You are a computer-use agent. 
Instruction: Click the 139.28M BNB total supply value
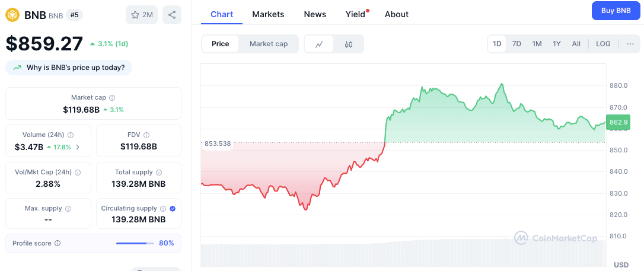(138, 184)
